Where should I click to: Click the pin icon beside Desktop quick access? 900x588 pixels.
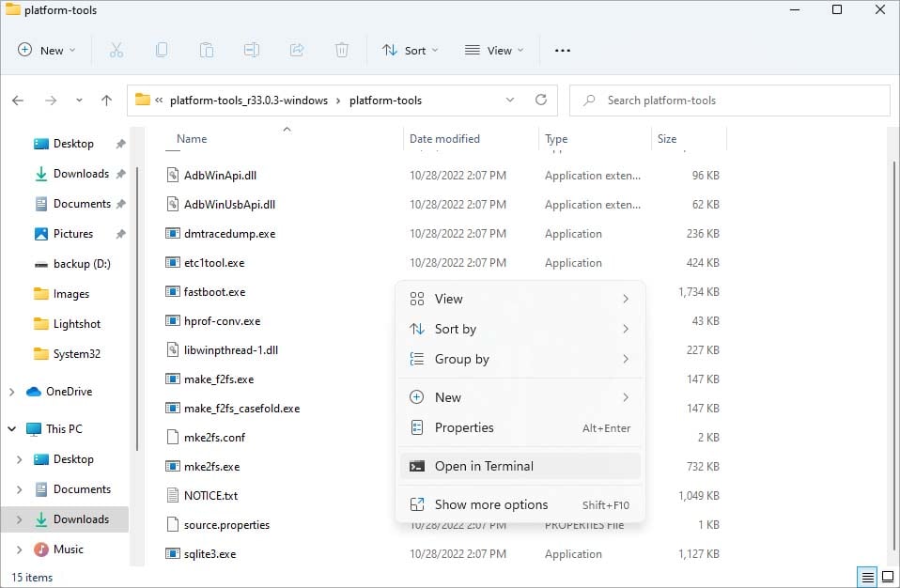[x=120, y=144]
